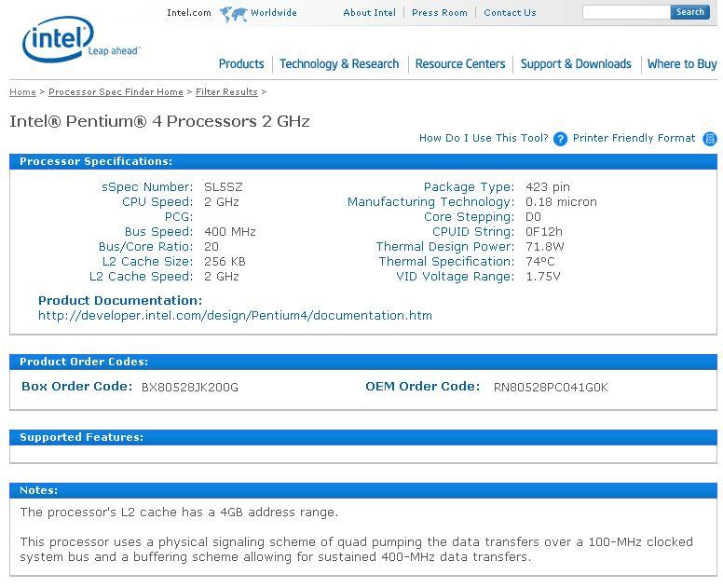
Task: Click inside the search text field
Action: pos(625,12)
